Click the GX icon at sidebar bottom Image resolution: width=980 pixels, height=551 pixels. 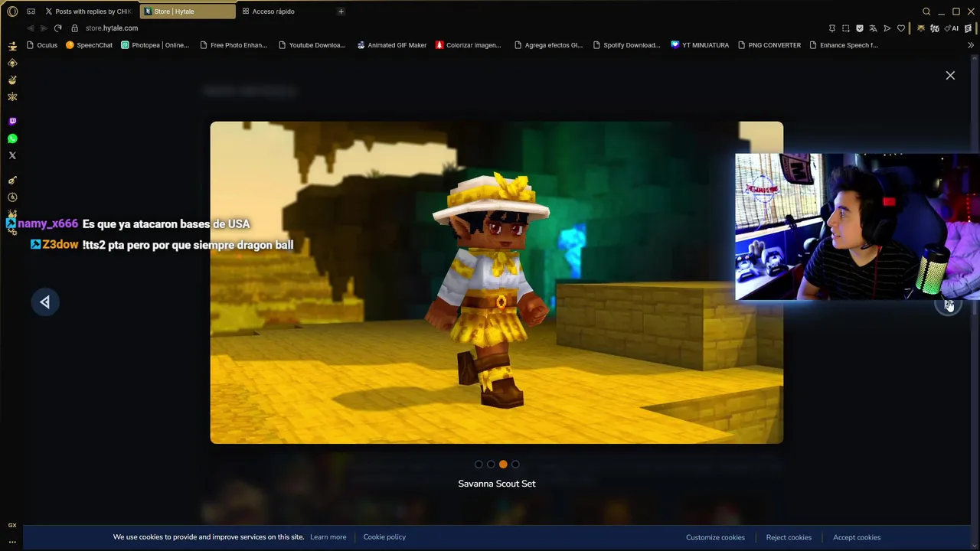(x=12, y=525)
